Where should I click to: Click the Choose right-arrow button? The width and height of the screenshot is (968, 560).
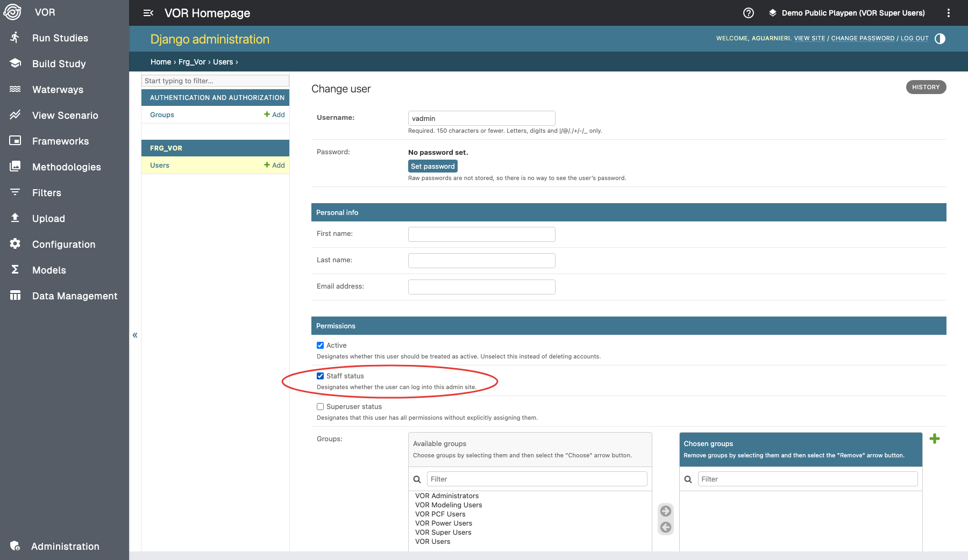666,511
